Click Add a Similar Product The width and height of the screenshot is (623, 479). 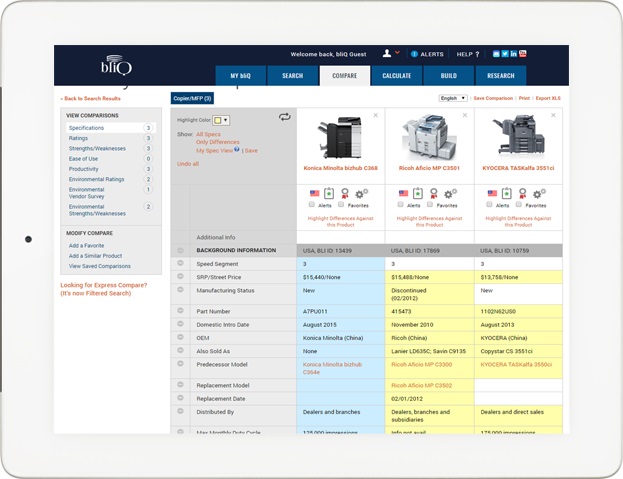95,256
